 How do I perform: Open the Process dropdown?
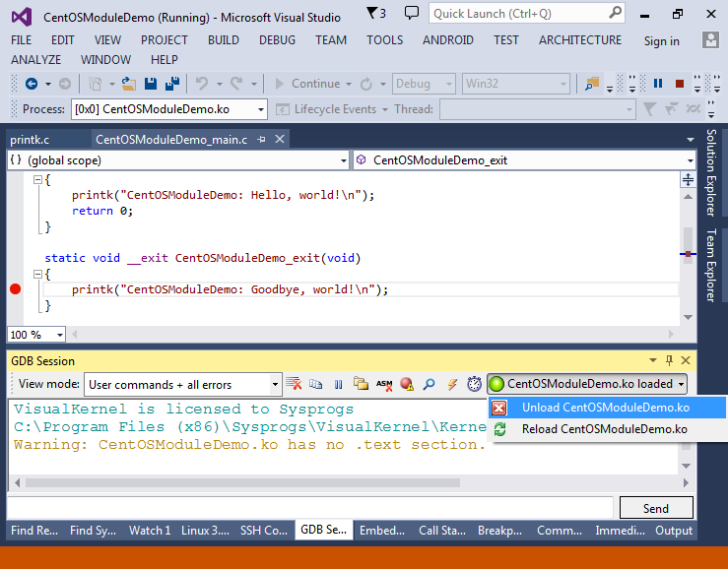tap(261, 109)
